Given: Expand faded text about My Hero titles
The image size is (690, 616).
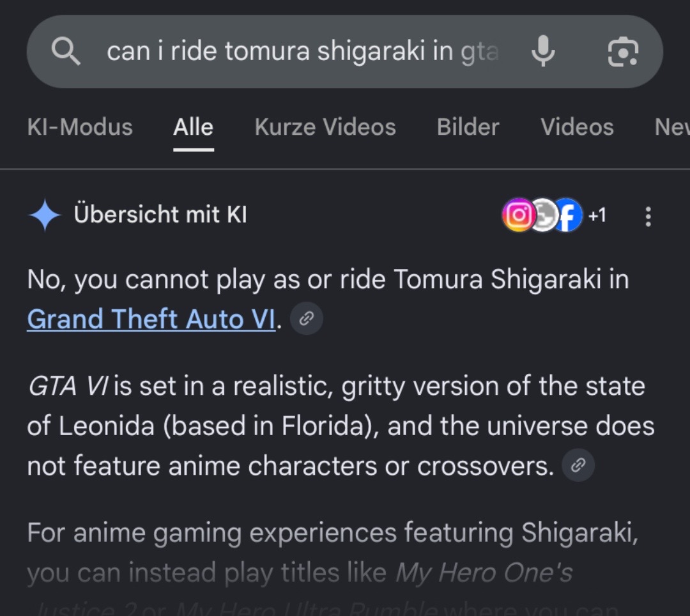Looking at the screenshot, I should click(299, 573).
